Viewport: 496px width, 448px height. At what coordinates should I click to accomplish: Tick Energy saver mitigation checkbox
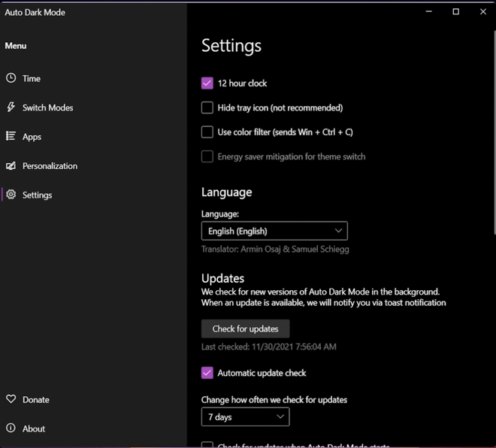(207, 156)
